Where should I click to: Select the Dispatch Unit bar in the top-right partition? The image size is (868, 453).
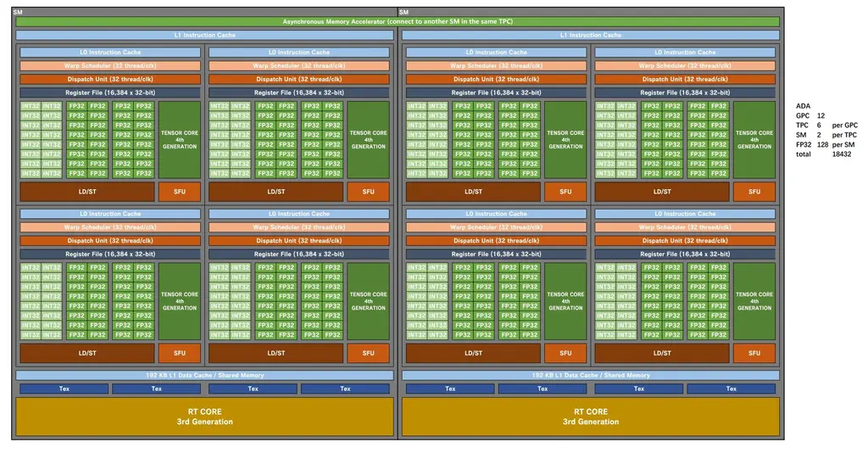685,79
